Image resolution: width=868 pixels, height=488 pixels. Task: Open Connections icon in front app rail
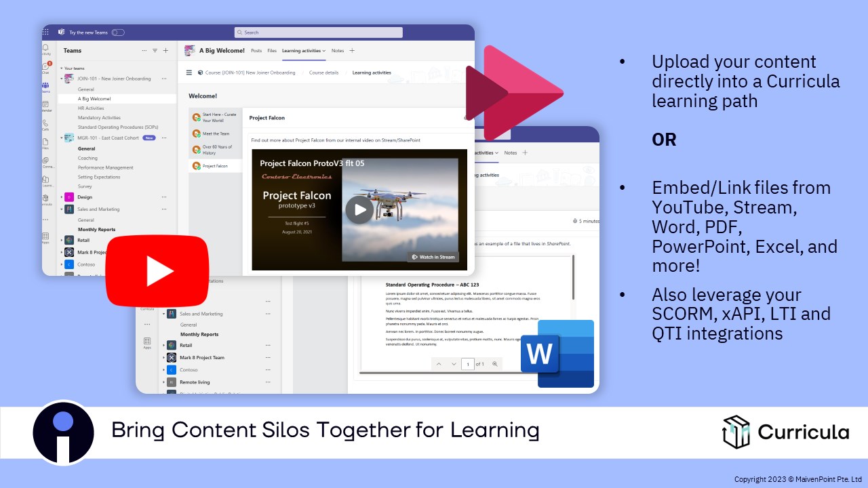click(46, 162)
